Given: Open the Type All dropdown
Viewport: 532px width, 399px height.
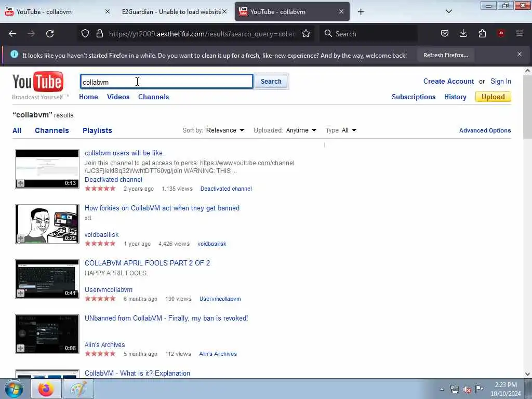Looking at the screenshot, I should [x=349, y=130].
